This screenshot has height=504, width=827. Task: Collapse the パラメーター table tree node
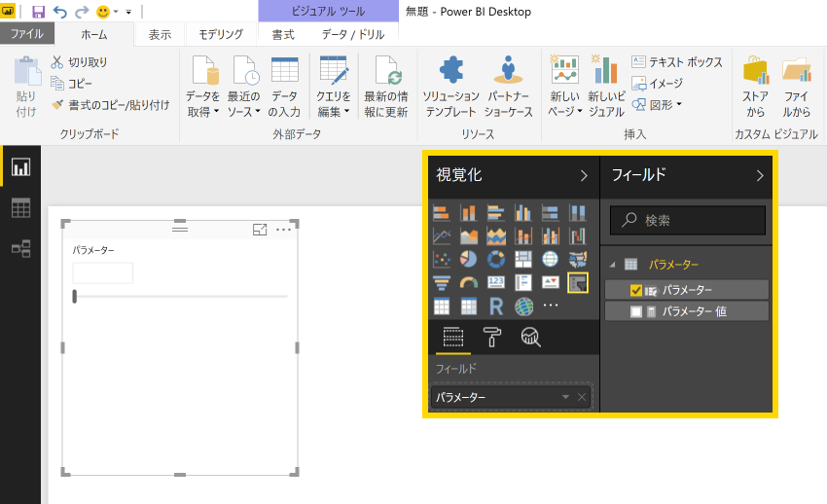click(612, 265)
